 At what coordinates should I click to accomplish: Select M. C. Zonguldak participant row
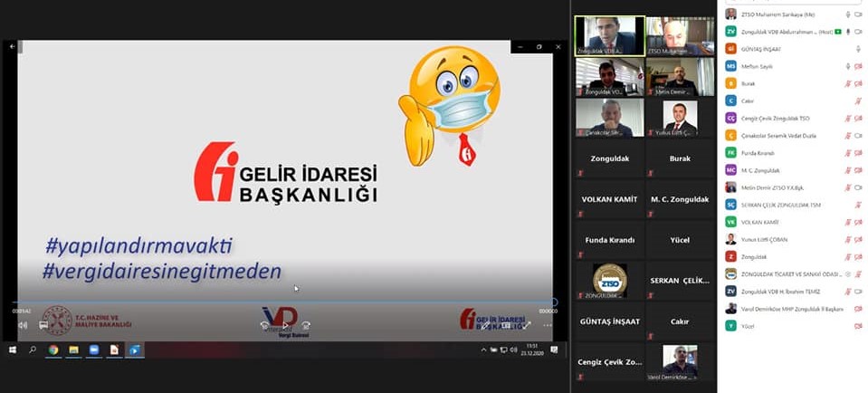(793, 170)
